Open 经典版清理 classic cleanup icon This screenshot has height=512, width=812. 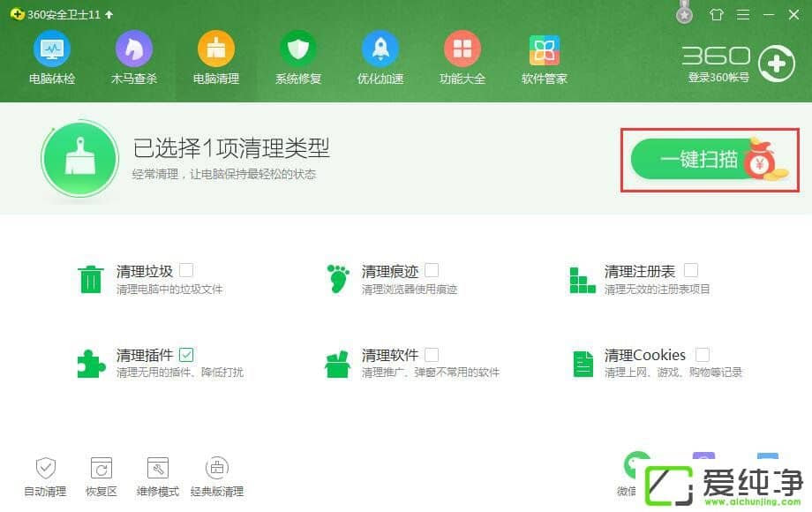click(x=217, y=468)
